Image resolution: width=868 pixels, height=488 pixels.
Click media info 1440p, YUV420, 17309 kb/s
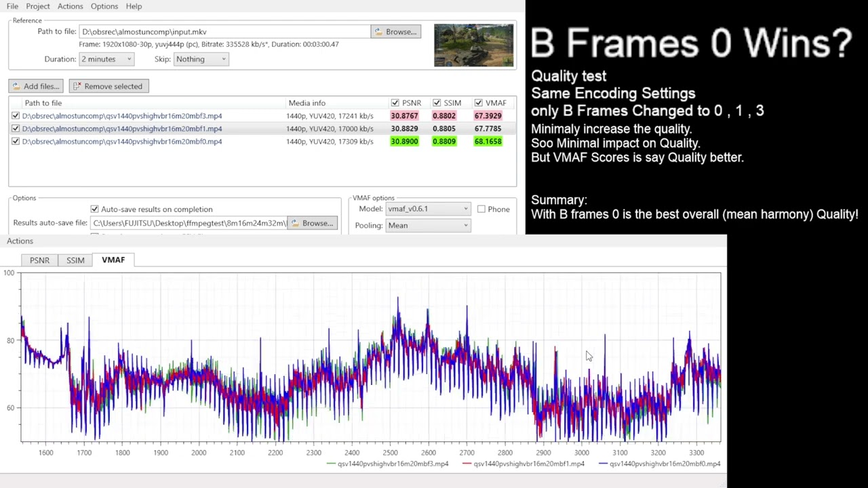coord(330,142)
